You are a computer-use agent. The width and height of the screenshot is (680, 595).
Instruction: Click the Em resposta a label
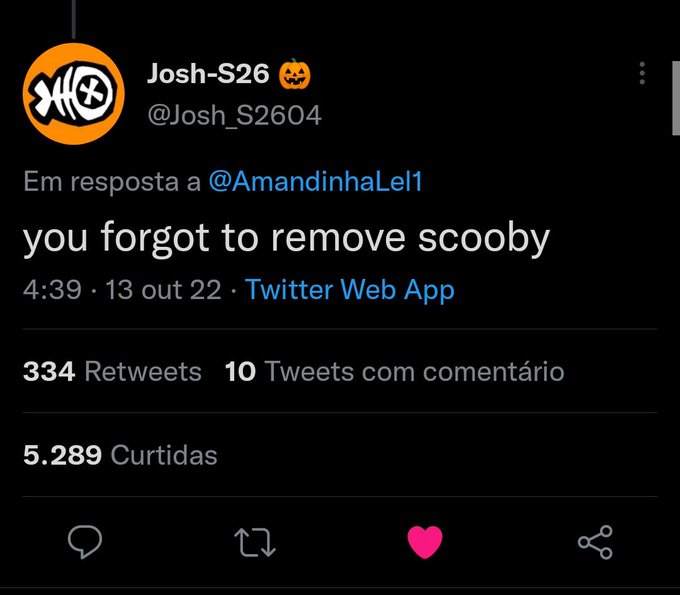(112, 182)
